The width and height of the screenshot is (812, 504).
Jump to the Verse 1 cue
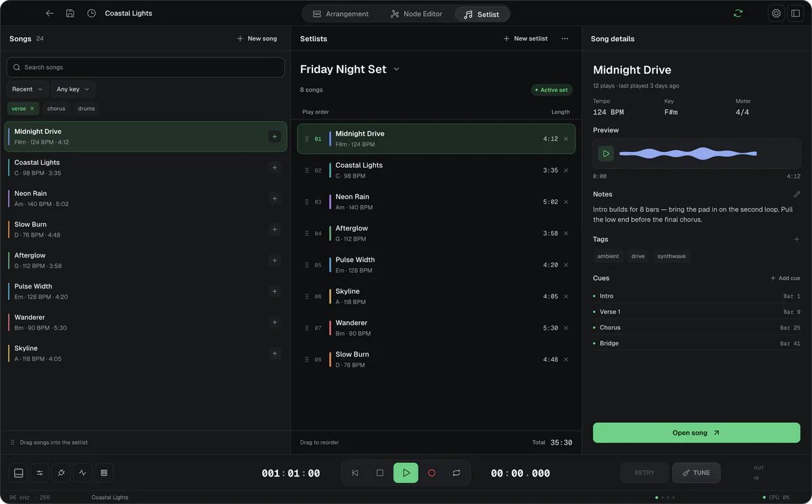click(x=696, y=312)
